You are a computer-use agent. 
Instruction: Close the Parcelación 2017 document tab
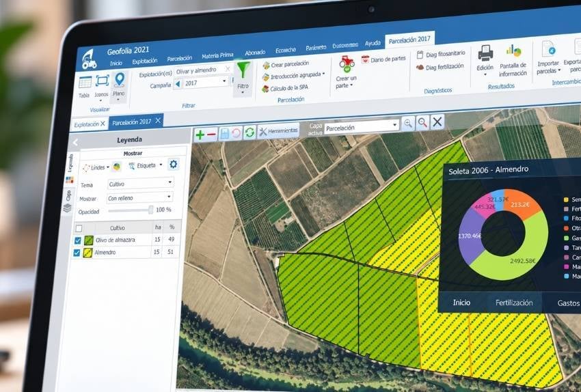pyautogui.click(x=158, y=121)
